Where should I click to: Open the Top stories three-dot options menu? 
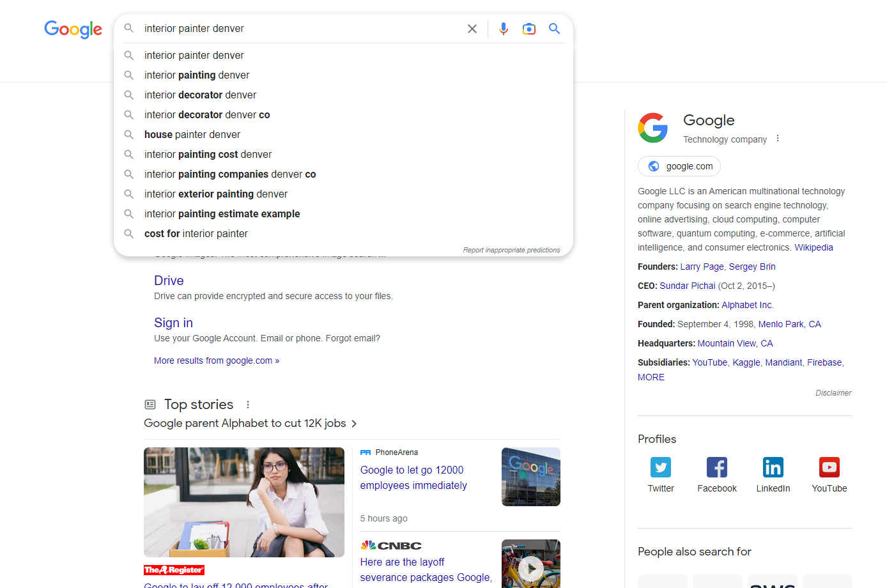pos(248,405)
